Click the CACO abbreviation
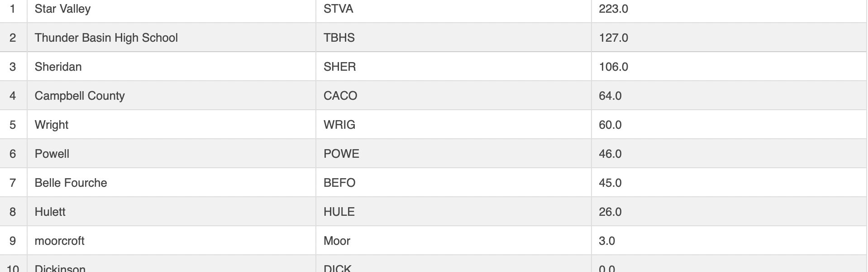868x272 pixels. (340, 96)
